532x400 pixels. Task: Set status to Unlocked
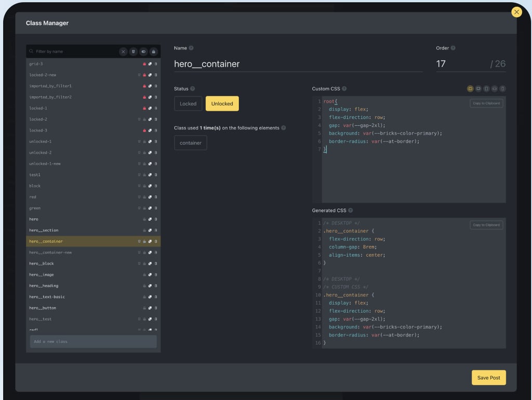pos(222,104)
